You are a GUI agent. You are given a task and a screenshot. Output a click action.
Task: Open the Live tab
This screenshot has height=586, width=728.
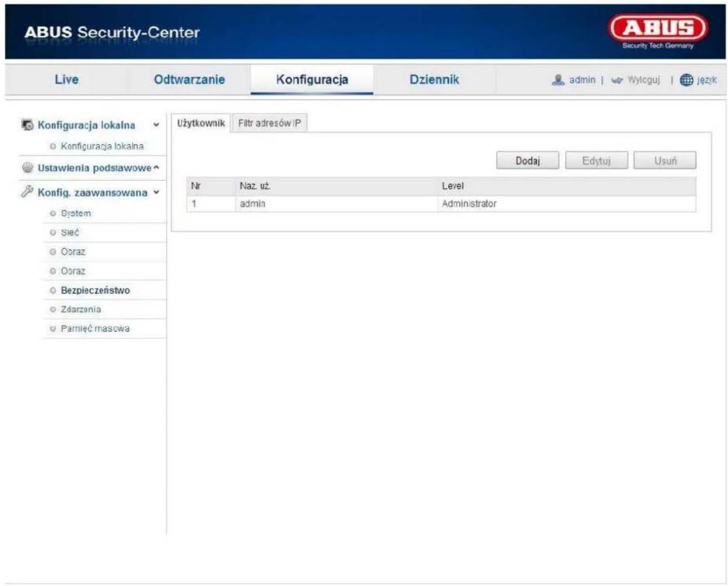[x=66, y=79]
